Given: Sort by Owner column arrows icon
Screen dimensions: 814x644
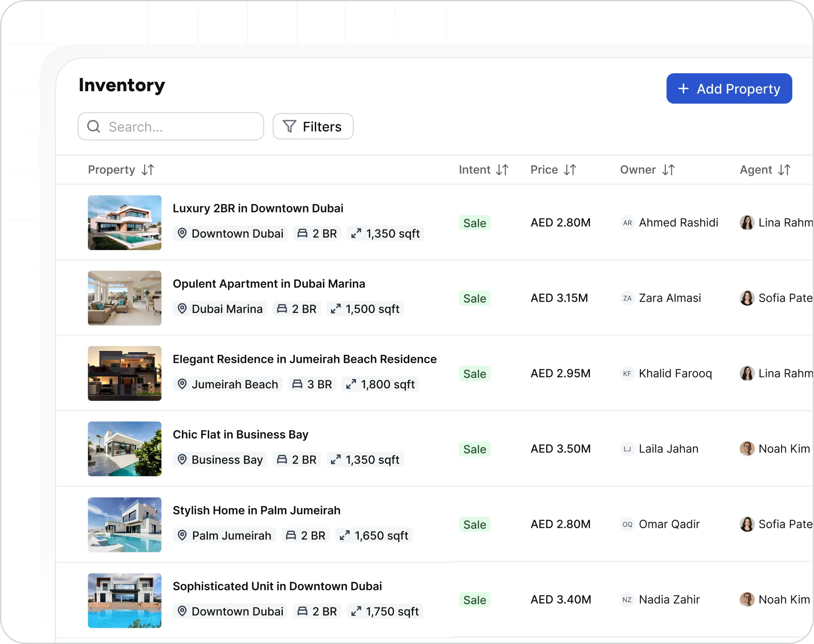Looking at the screenshot, I should click(x=668, y=170).
